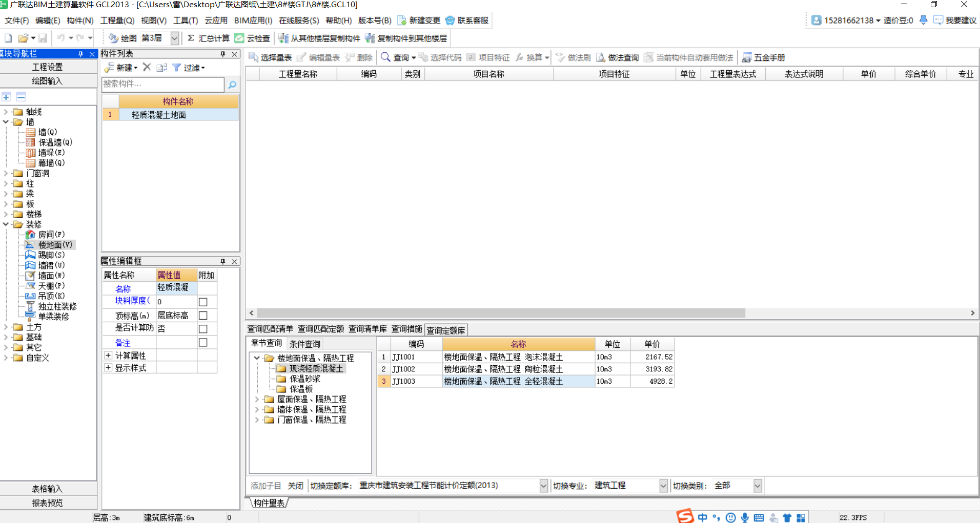Image resolution: width=980 pixels, height=523 pixels.
Task: Click the 做法查询 button
Action: 618,57
